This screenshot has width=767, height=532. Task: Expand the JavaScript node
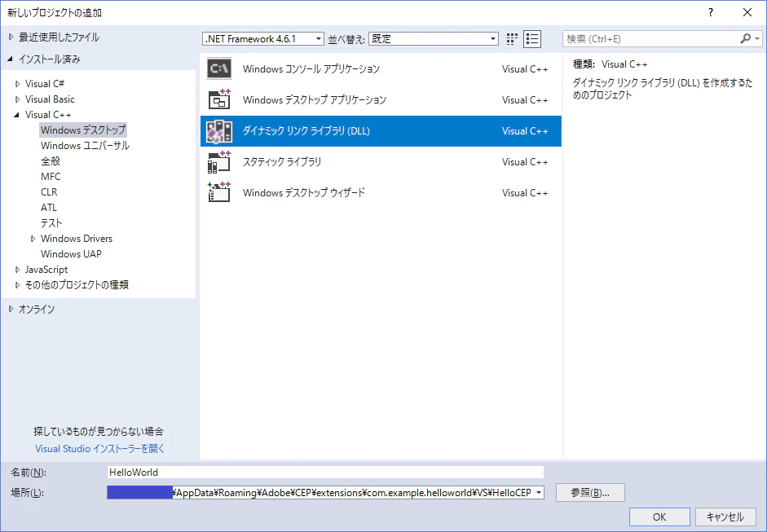tap(18, 270)
